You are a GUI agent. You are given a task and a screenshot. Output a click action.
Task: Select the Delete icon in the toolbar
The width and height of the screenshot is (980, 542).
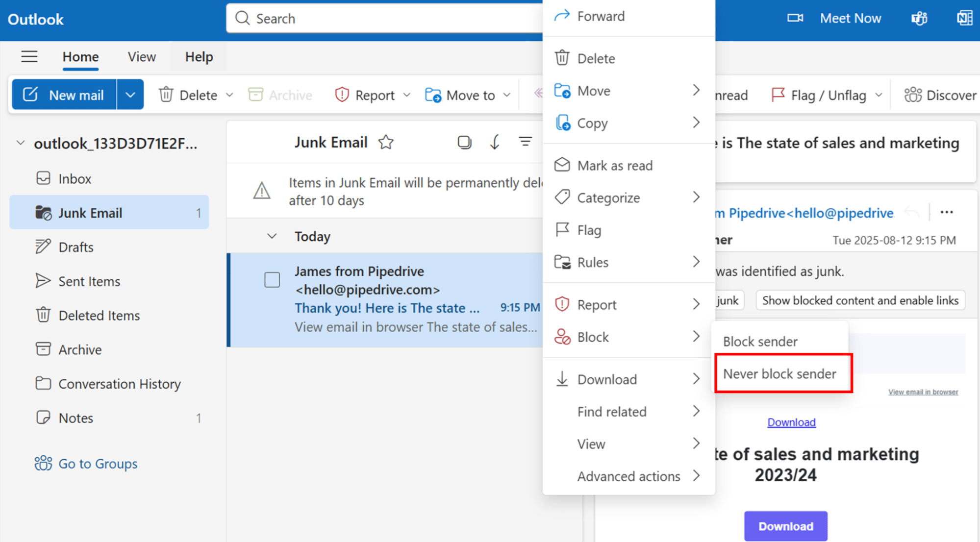coord(167,94)
